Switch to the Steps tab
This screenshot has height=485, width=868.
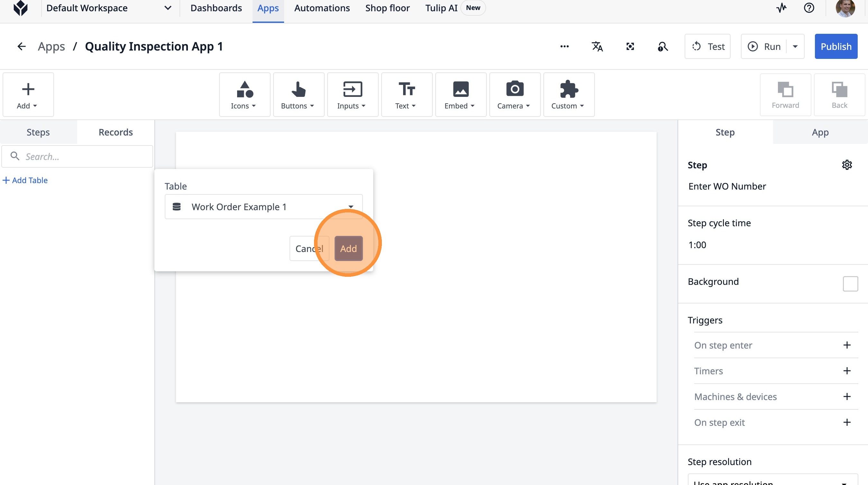pyautogui.click(x=38, y=132)
